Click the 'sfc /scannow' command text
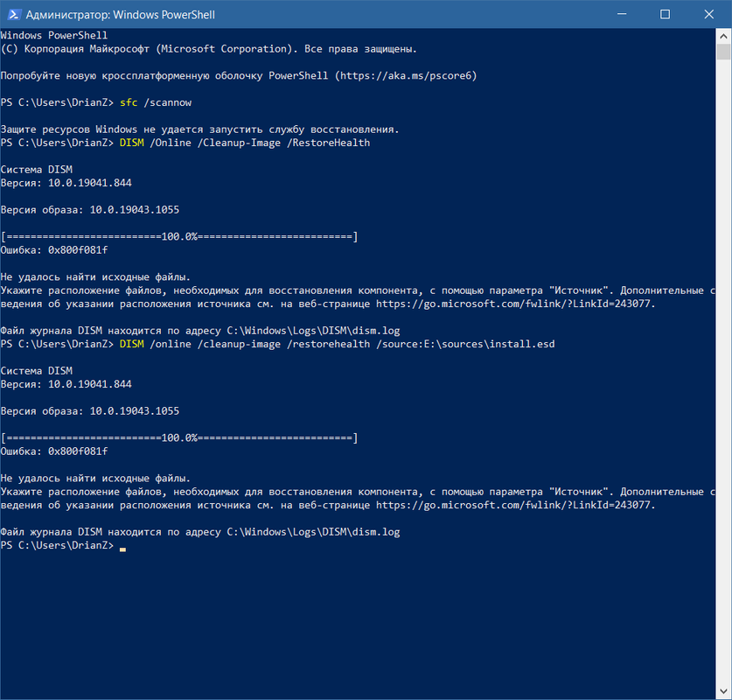Viewport: 732px width, 700px height. [x=156, y=102]
